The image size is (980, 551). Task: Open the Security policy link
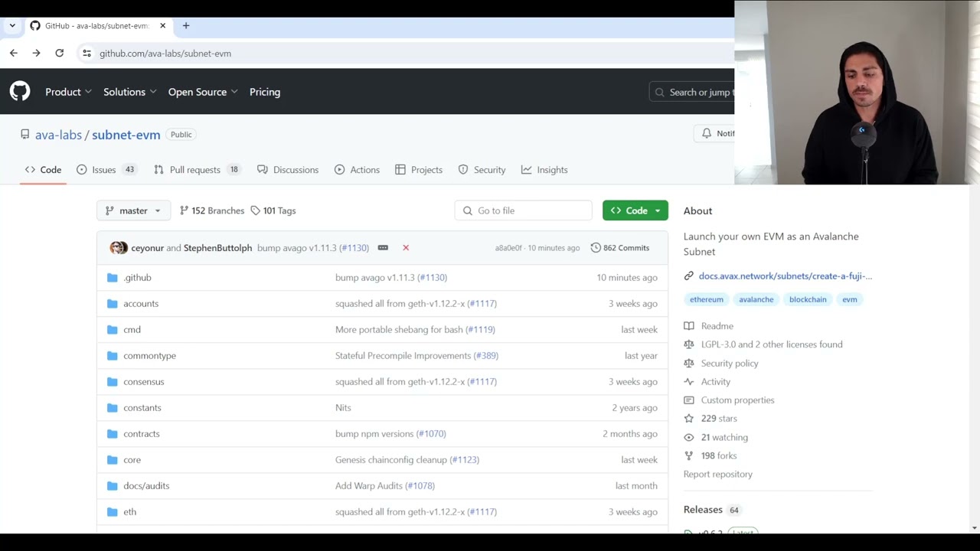(721, 364)
